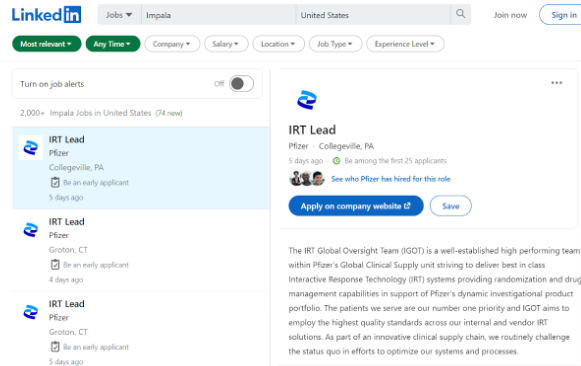This screenshot has height=366, width=581.
Task: Select IRT Lead job in Collegeville, PA
Action: [x=141, y=168]
